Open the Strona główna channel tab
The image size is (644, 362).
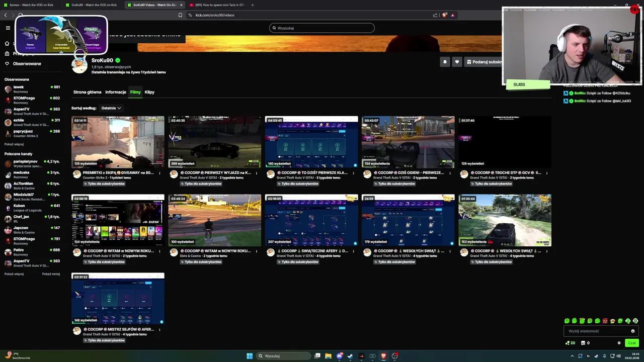click(87, 92)
